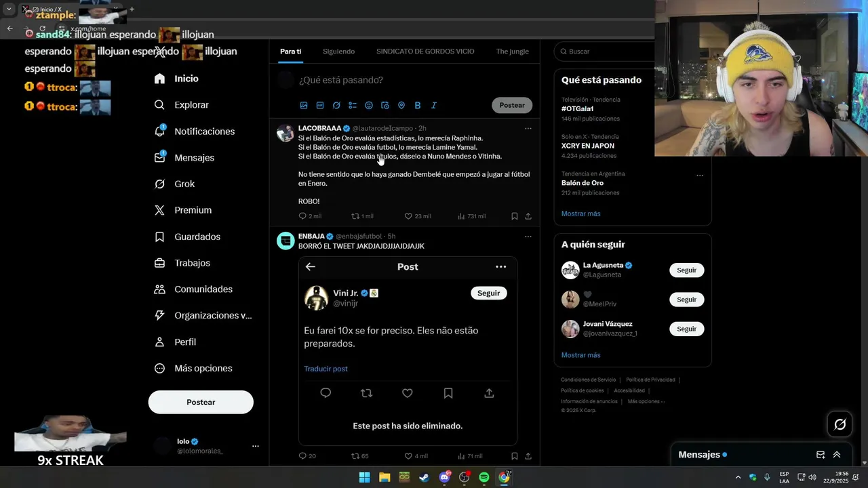Open Premium X icon in sidebar
This screenshot has height=488, width=868.
pyautogui.click(x=159, y=210)
